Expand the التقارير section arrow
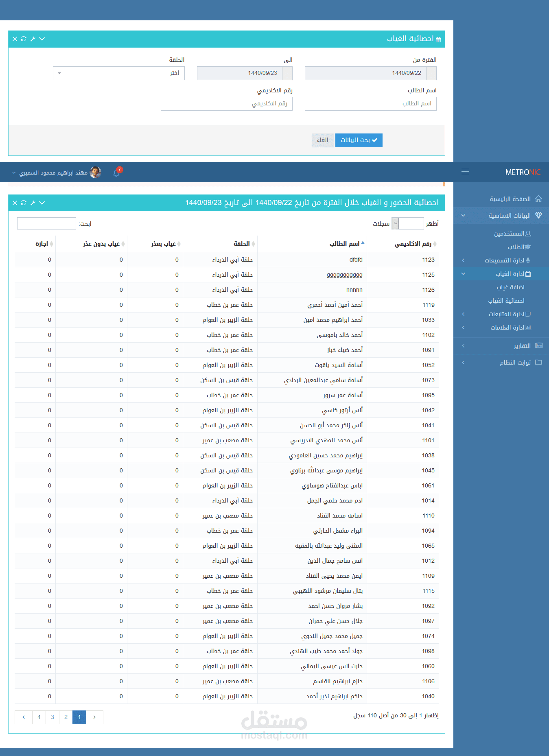Image resolution: width=549 pixels, height=756 pixels. (x=463, y=346)
